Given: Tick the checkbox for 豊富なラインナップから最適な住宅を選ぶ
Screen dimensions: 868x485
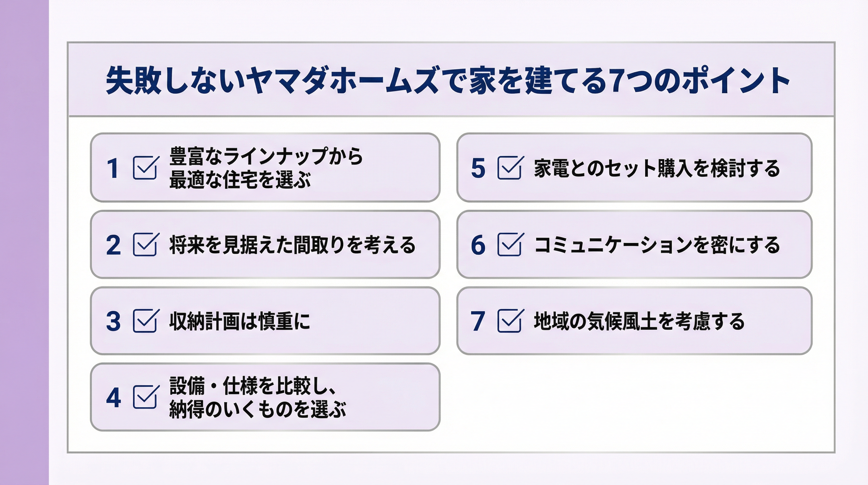Looking at the screenshot, I should 145,168.
